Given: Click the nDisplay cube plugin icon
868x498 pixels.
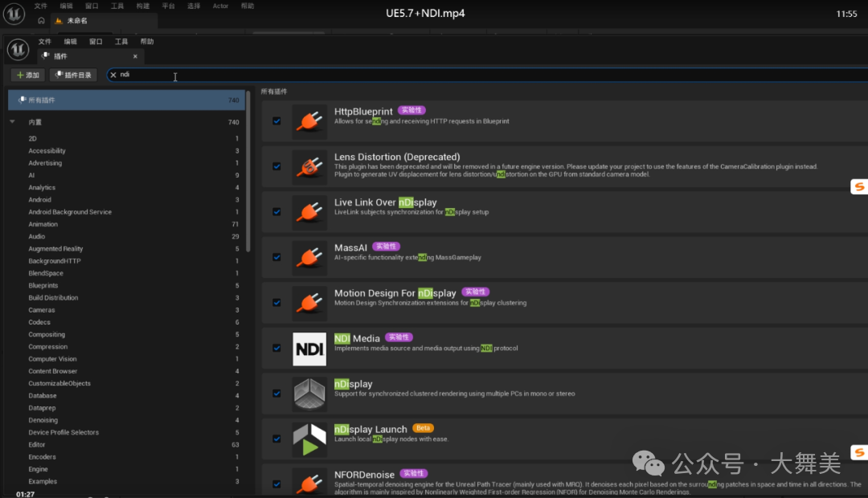Looking at the screenshot, I should point(309,394).
